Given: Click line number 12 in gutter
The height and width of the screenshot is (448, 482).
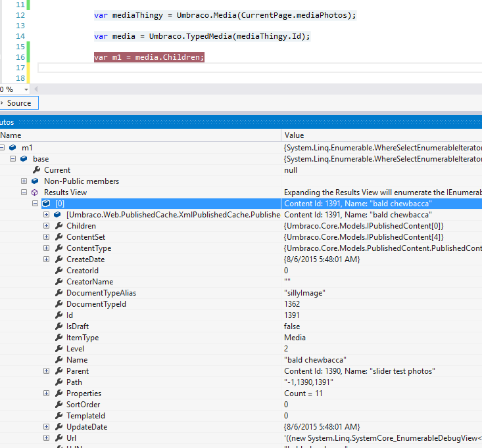Looking at the screenshot, I should pos(20,15).
